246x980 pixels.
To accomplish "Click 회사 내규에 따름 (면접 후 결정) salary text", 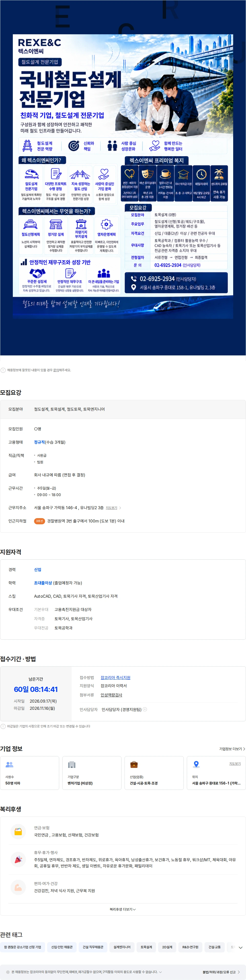I will tap(59, 475).
